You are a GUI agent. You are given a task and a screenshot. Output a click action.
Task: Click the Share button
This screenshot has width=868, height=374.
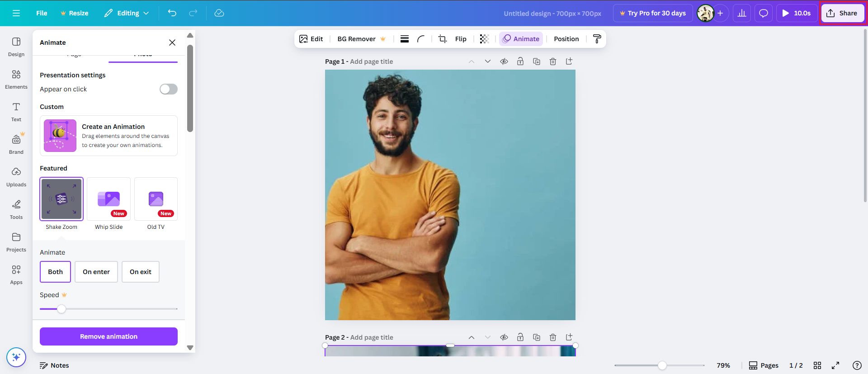click(x=842, y=13)
